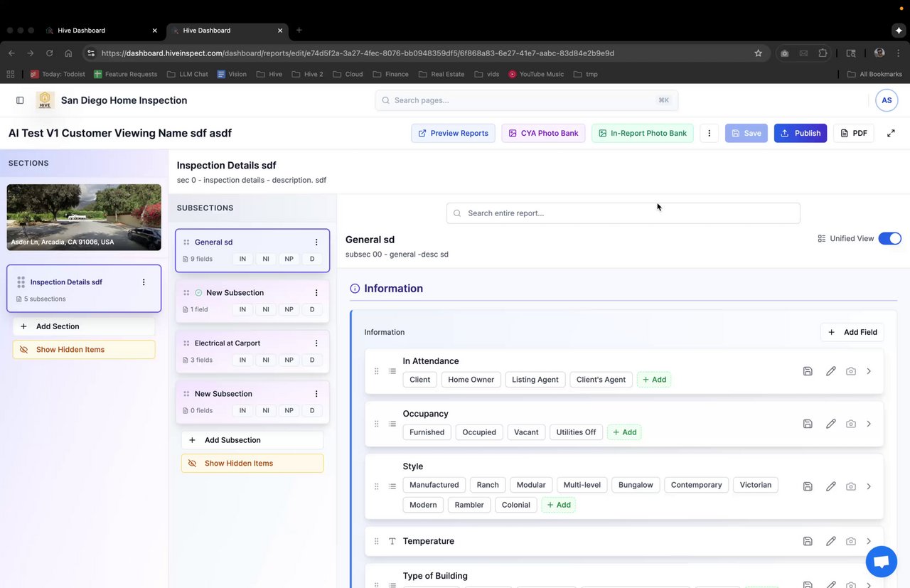The height and width of the screenshot is (588, 910).
Task: Open the Inspection Details sdf section options menu
Action: (144, 282)
